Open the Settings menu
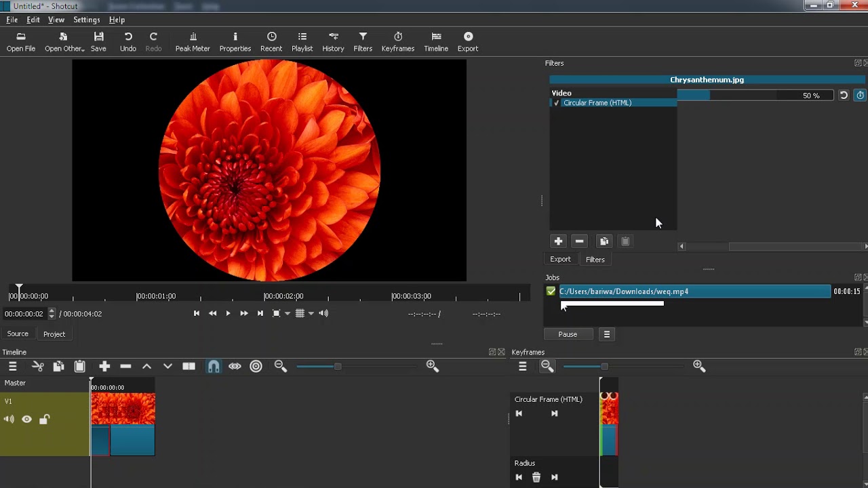Image resolution: width=868 pixels, height=488 pixels. (86, 20)
